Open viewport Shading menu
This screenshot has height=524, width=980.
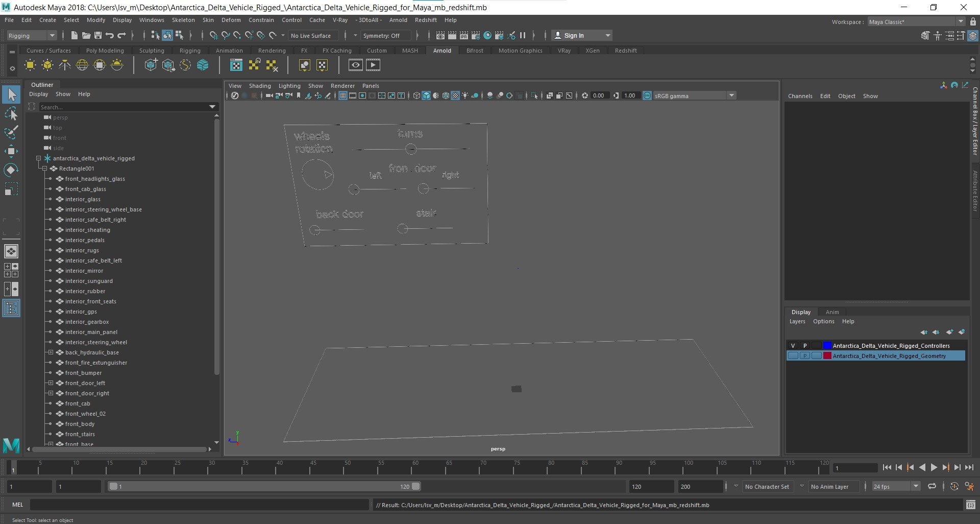point(260,86)
